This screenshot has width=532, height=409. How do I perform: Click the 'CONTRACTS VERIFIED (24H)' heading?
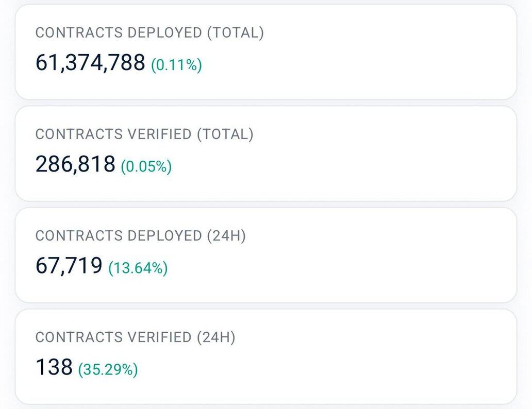(135, 337)
